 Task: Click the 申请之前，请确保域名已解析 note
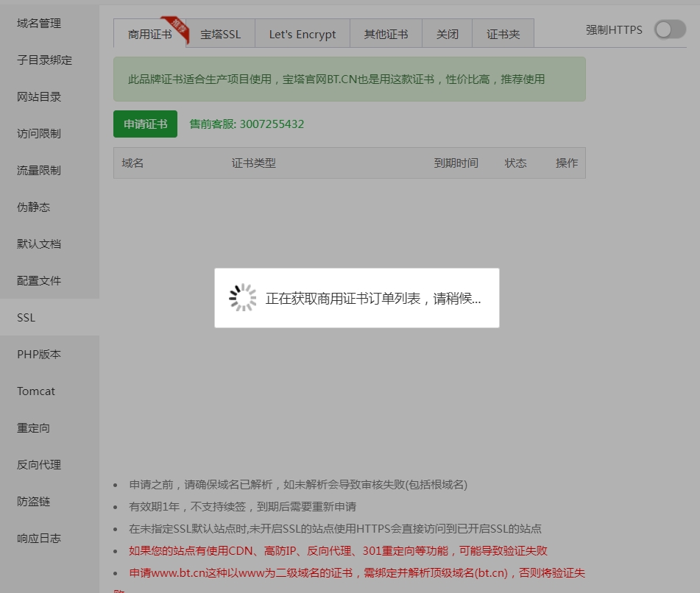[x=298, y=485]
